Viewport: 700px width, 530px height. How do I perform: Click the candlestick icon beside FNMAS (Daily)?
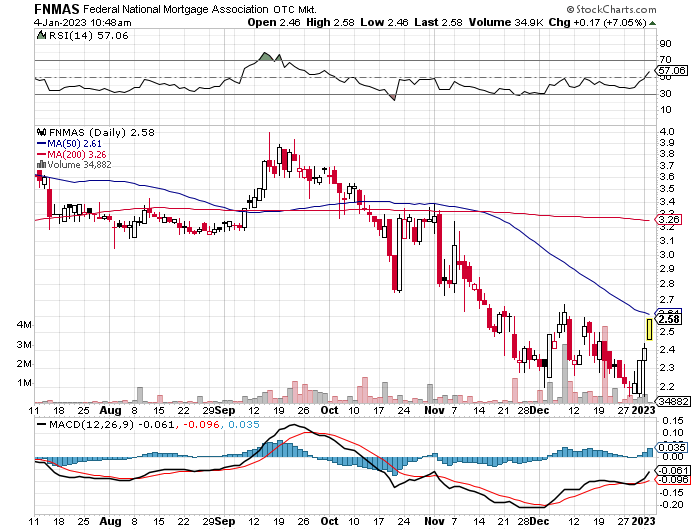42,132
